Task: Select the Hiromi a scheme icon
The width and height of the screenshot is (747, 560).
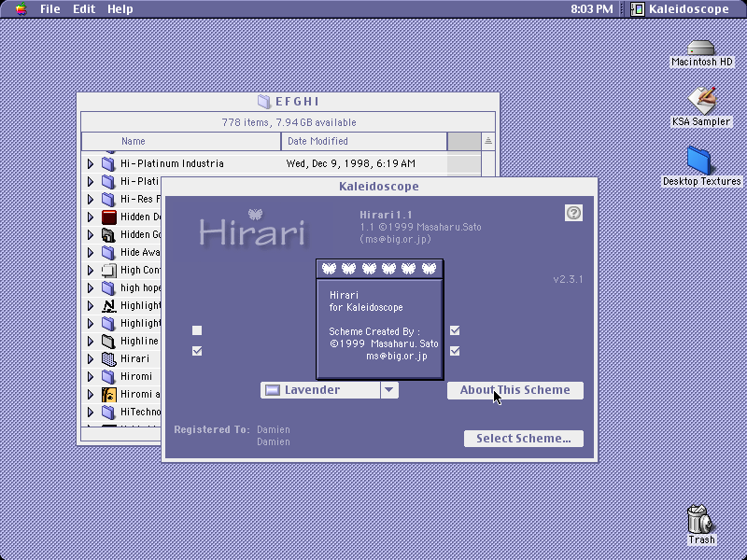Action: [x=108, y=394]
